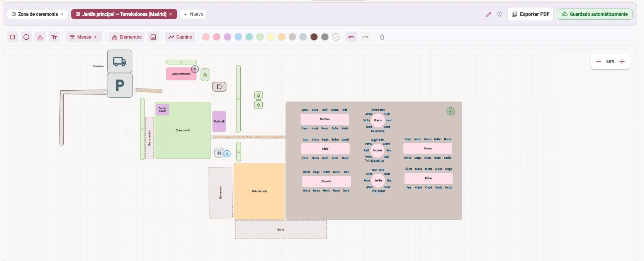Select the Barra block below the dance floor
The height and width of the screenshot is (261, 644).
click(x=281, y=230)
